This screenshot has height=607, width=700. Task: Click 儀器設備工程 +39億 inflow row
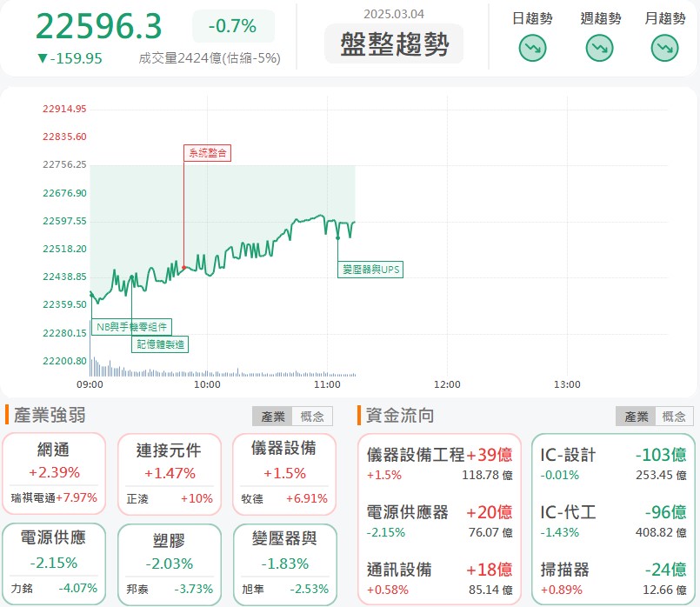coord(439,464)
